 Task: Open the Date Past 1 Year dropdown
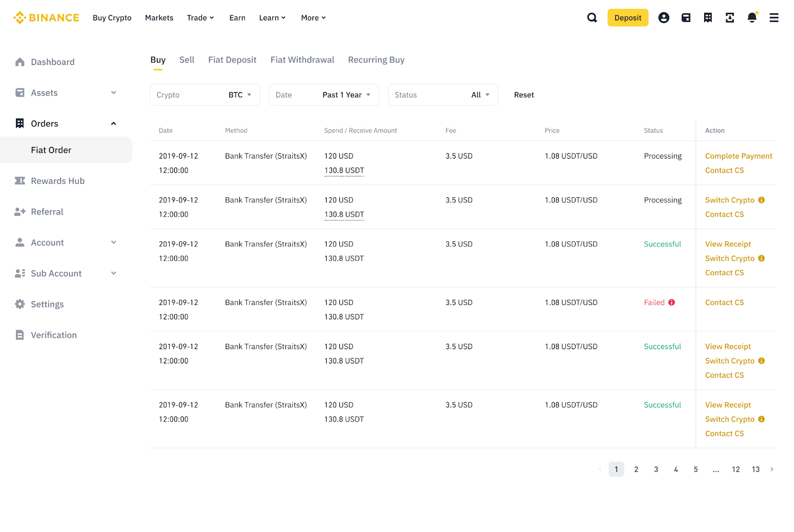[x=324, y=95]
